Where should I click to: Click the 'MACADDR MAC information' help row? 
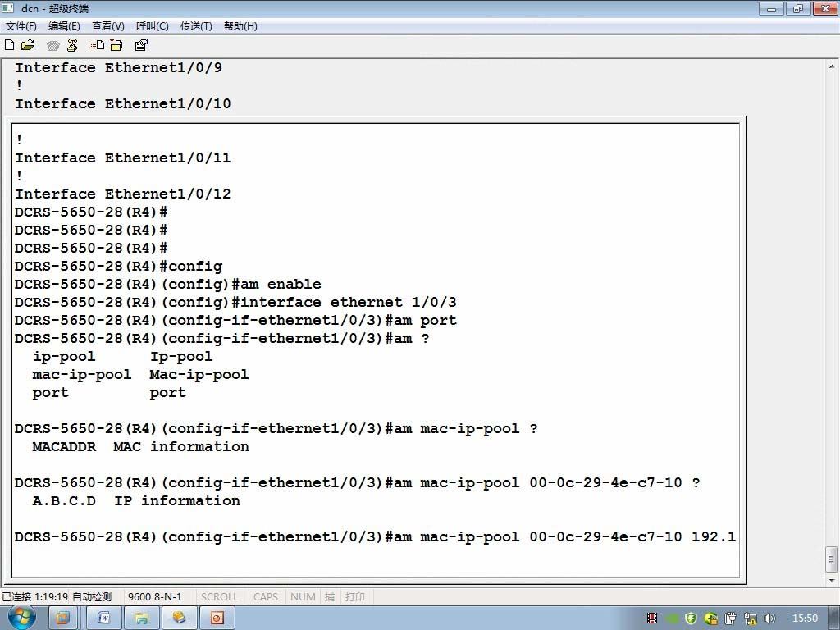140,446
